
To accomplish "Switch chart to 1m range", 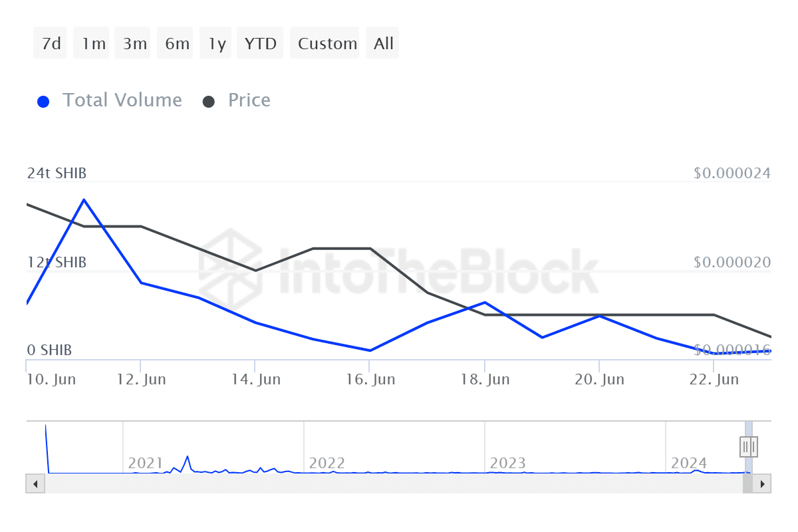I will coord(93,43).
